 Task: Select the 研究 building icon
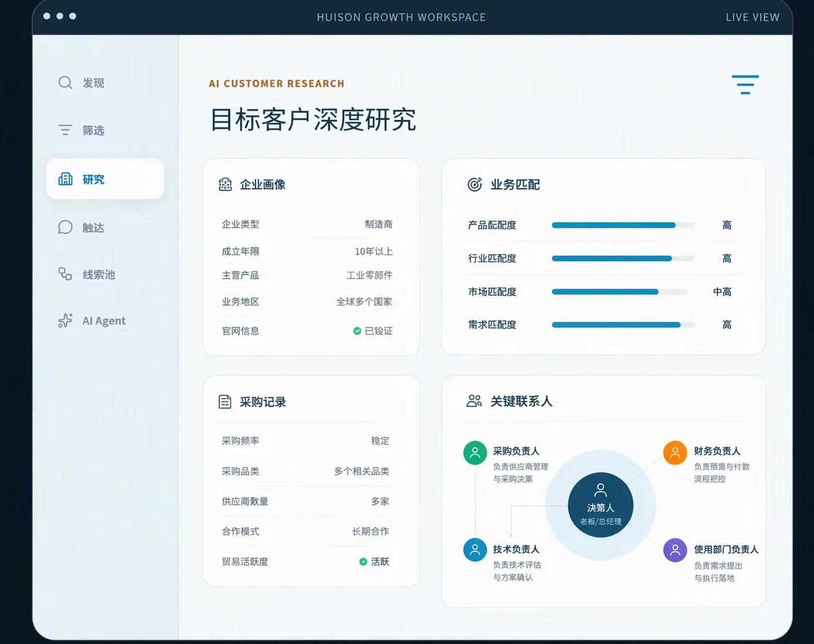coord(66,179)
